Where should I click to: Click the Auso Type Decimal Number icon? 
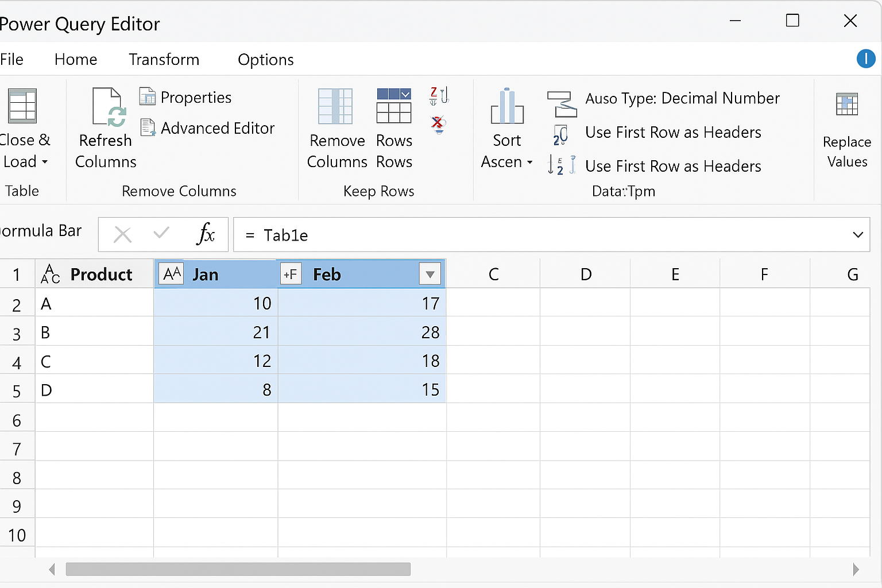(562, 104)
